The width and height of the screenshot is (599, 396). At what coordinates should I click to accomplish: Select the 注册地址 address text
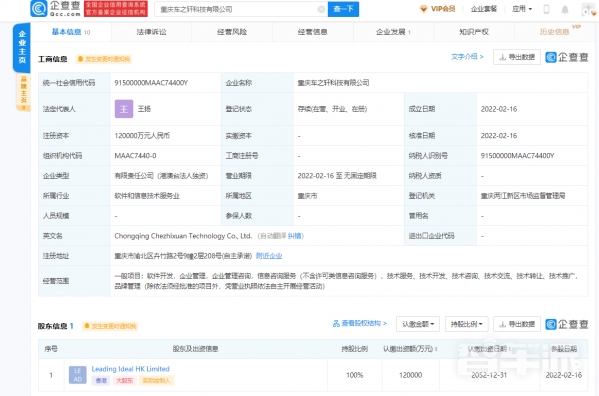(x=183, y=256)
